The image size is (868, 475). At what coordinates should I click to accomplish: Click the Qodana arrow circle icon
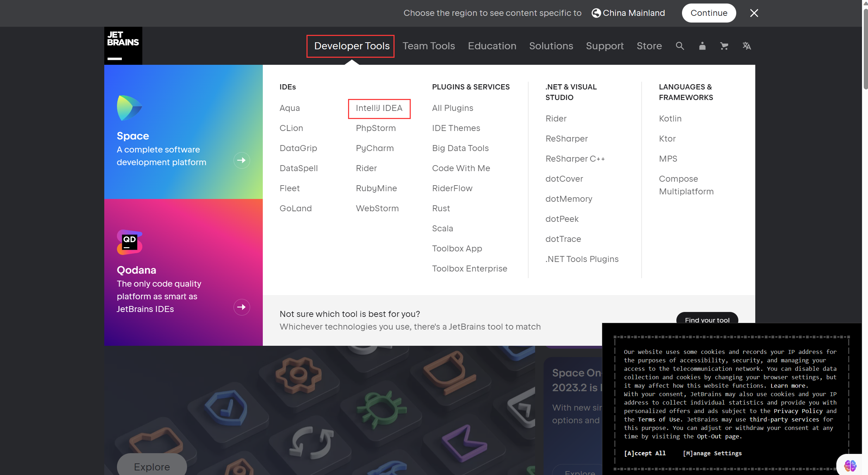pos(242,307)
